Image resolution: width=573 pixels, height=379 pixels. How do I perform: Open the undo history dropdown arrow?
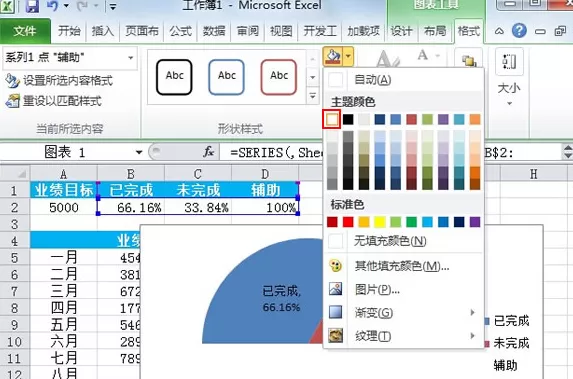(x=66, y=6)
